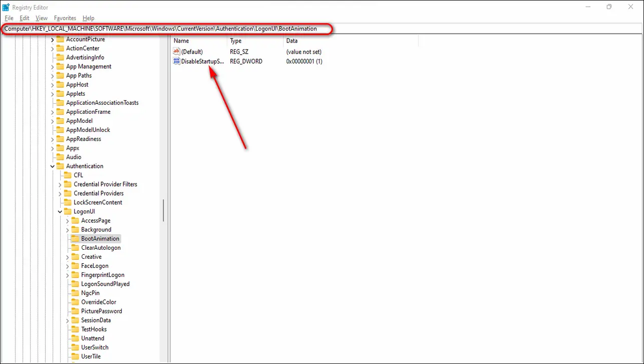The height and width of the screenshot is (364, 644).
Task: Click the CFL folder icon
Action: [68, 175]
